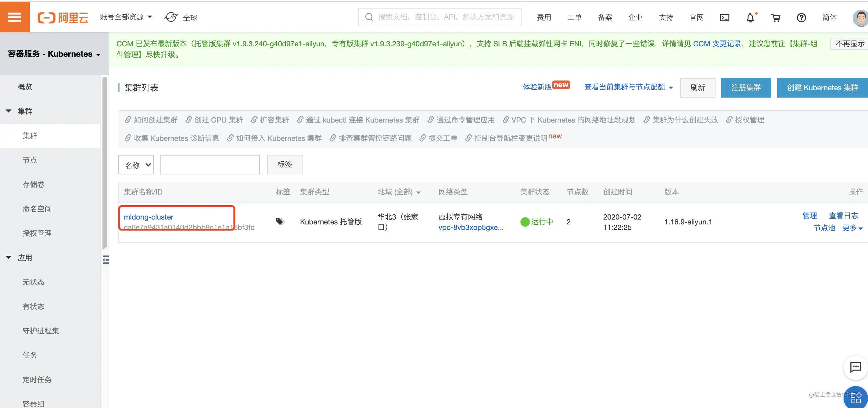Viewport: 868px width, 408px height.
Task: Click 官网 in the top navigation
Action: [x=697, y=17]
